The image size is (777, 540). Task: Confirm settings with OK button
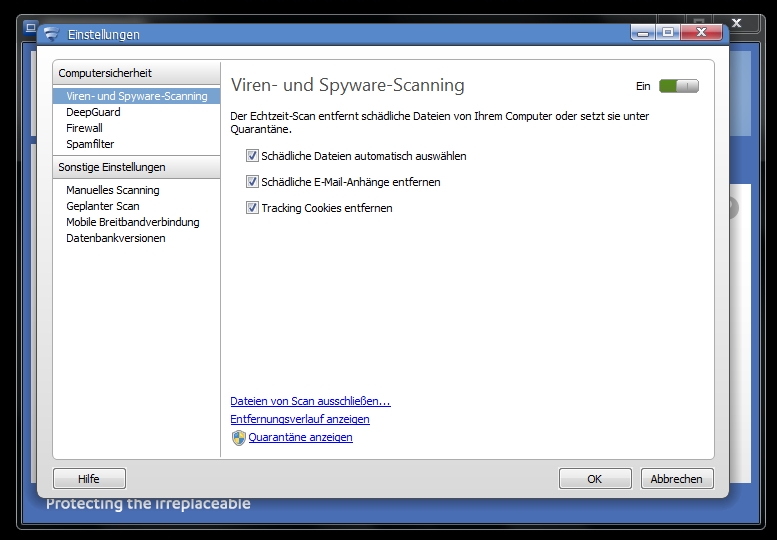point(595,479)
